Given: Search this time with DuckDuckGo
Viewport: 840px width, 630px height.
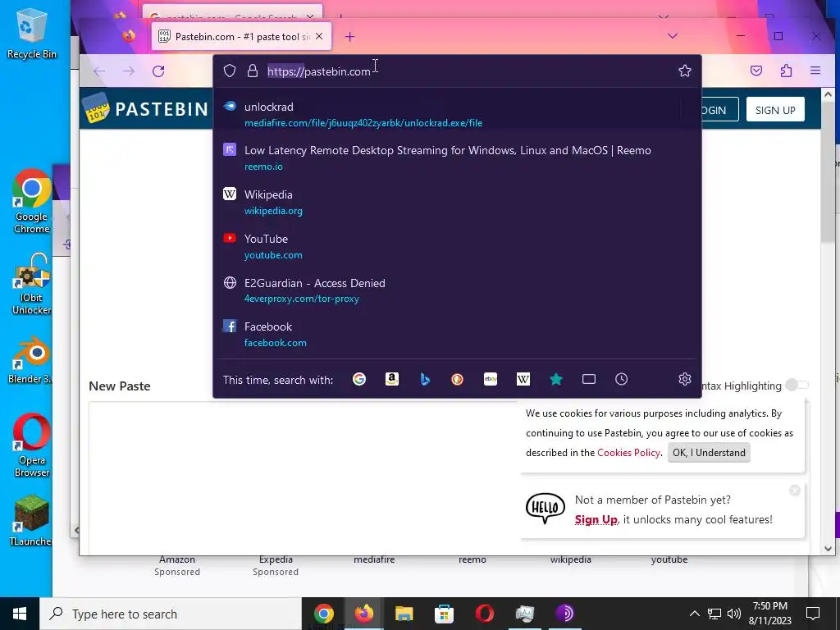Looking at the screenshot, I should click(457, 379).
